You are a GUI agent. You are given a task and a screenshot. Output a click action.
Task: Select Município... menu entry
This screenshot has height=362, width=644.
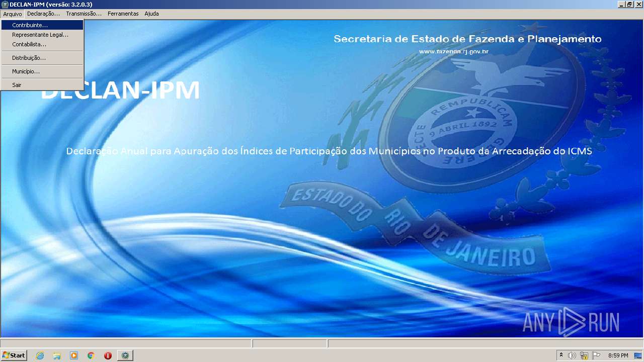(42, 71)
